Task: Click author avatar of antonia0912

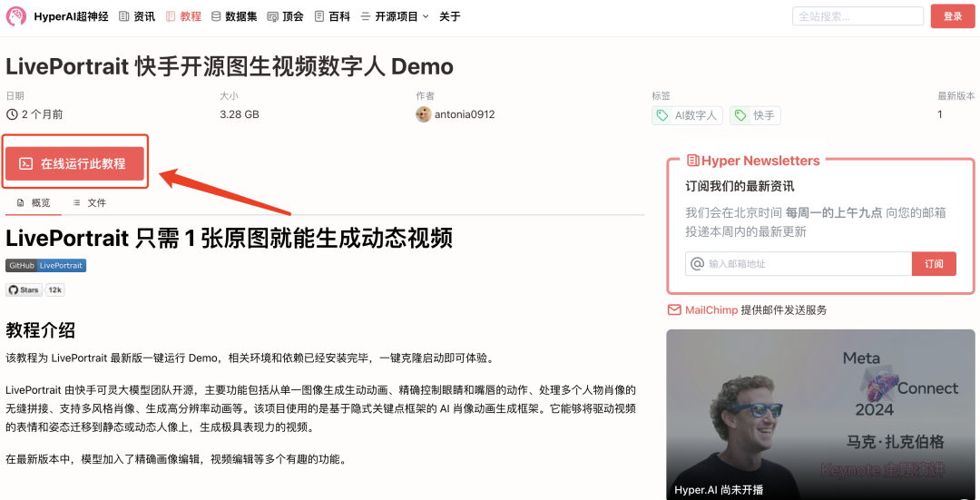Action: 423,114
